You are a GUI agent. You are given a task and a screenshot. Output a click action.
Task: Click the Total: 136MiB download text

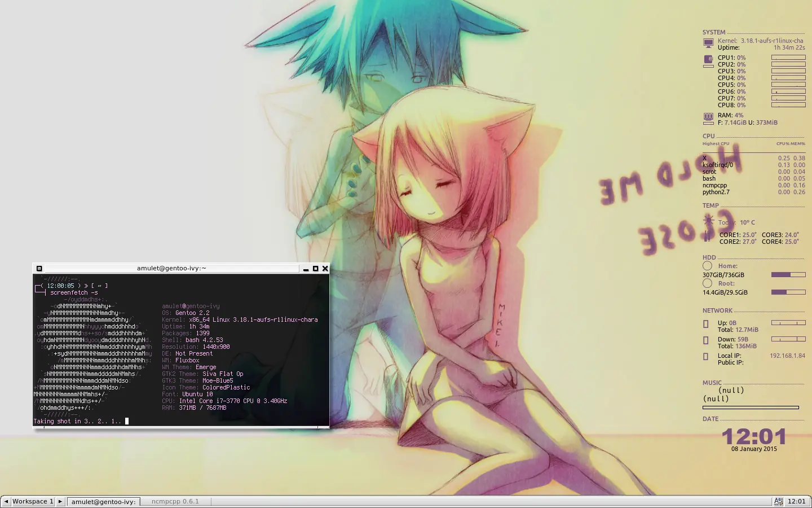coord(737,346)
